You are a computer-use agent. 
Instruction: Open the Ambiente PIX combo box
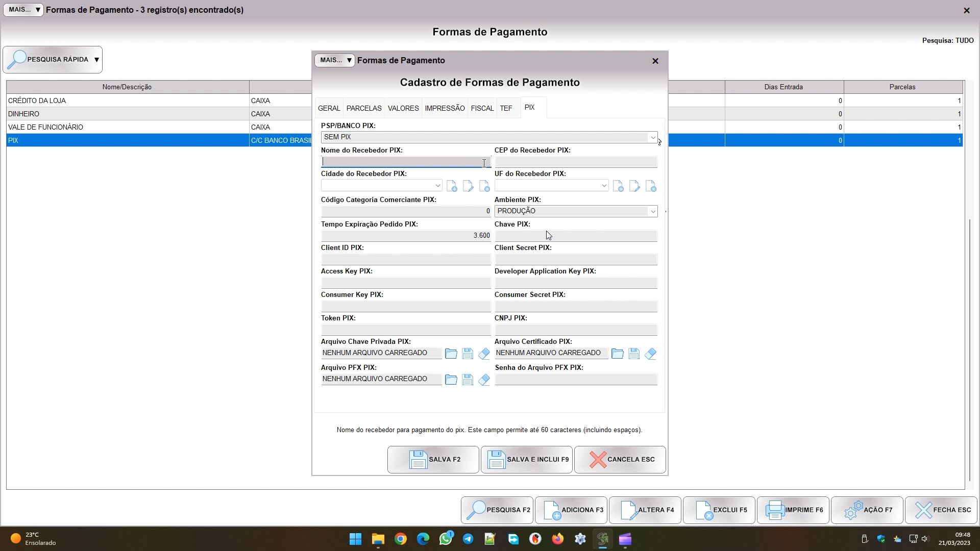[x=652, y=211]
